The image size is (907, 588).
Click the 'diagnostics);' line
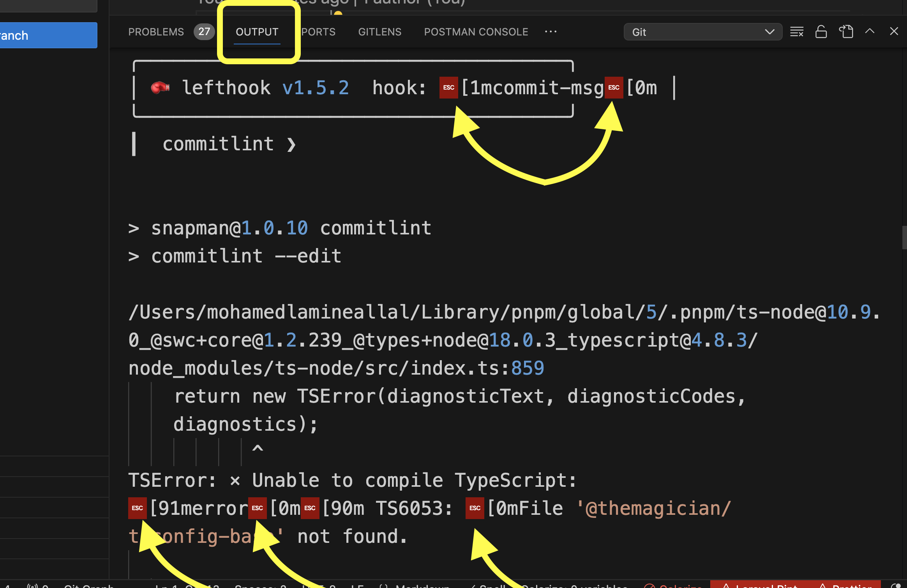(x=246, y=424)
